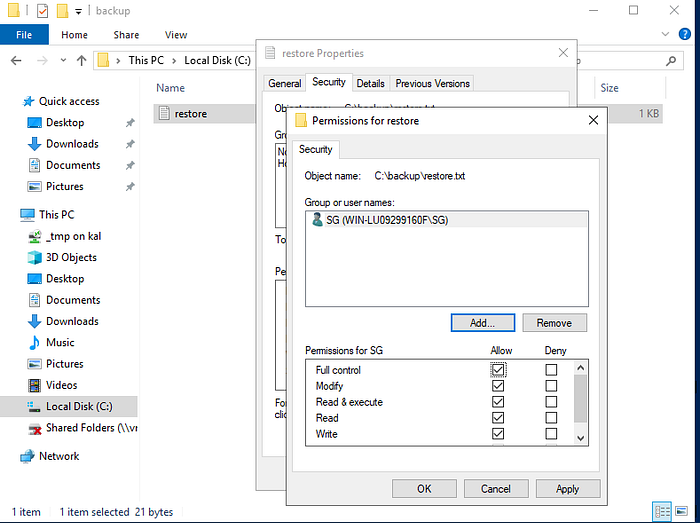The height and width of the screenshot is (523, 700).
Task: Deny Full control for SG
Action: tap(551, 369)
